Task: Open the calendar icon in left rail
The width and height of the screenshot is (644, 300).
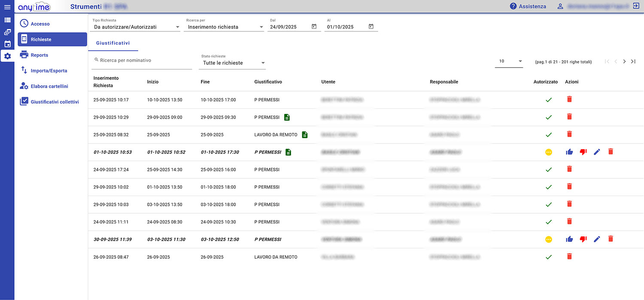Action: (x=7, y=44)
